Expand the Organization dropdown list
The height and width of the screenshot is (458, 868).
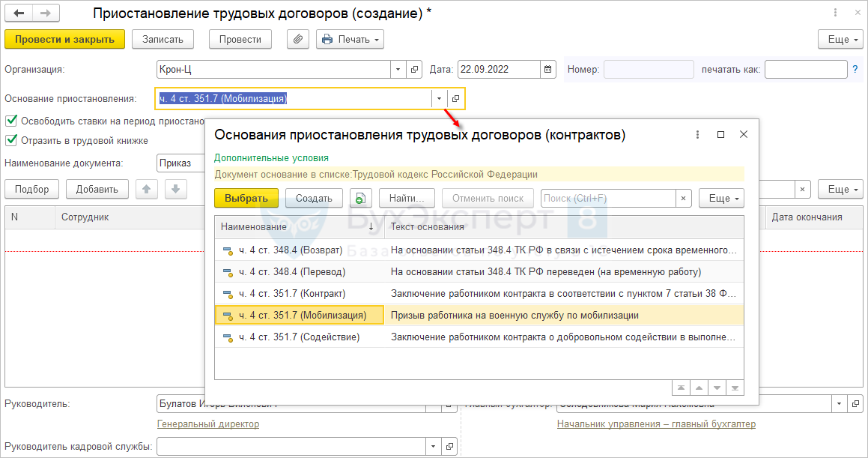click(x=398, y=70)
